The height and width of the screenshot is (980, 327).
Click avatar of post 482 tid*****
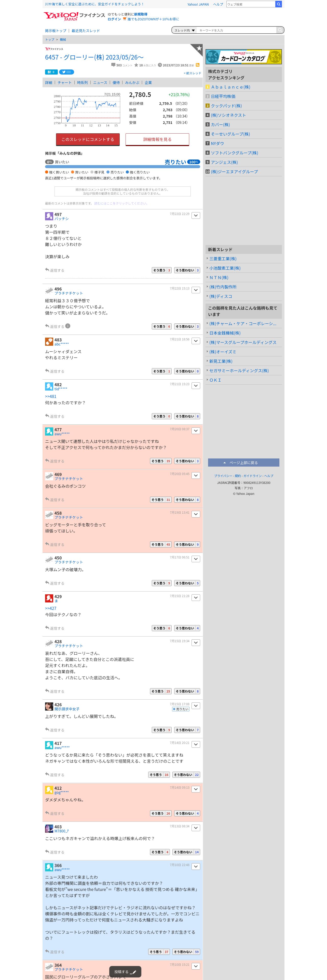click(49, 386)
